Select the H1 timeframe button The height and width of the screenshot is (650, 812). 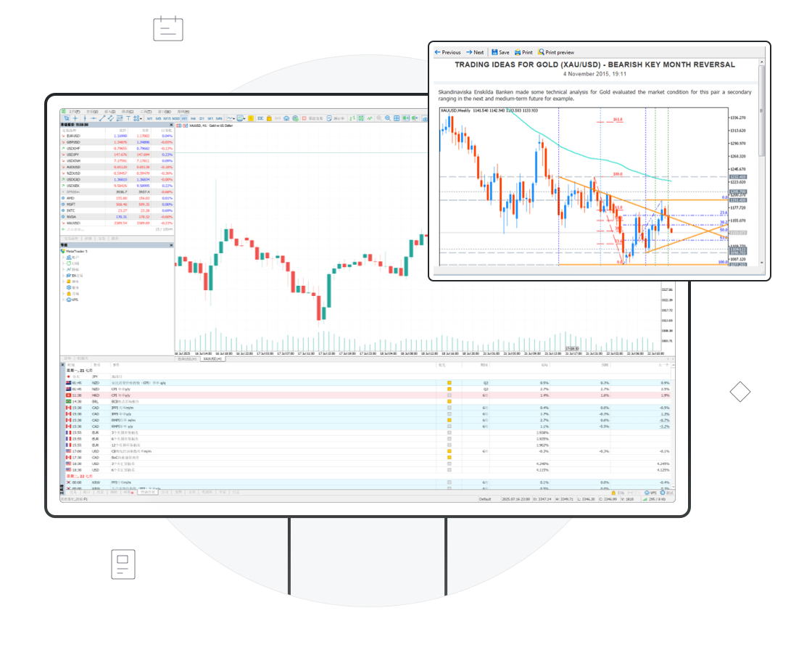[184, 118]
